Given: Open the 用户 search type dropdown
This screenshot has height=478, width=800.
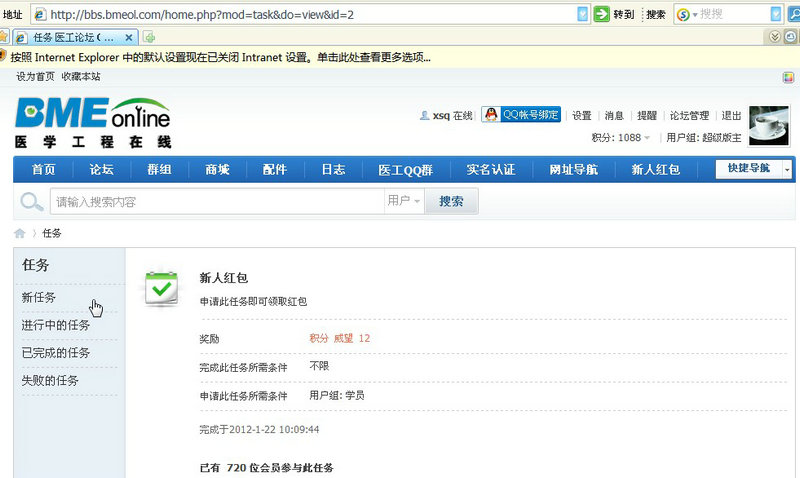Looking at the screenshot, I should (403, 201).
